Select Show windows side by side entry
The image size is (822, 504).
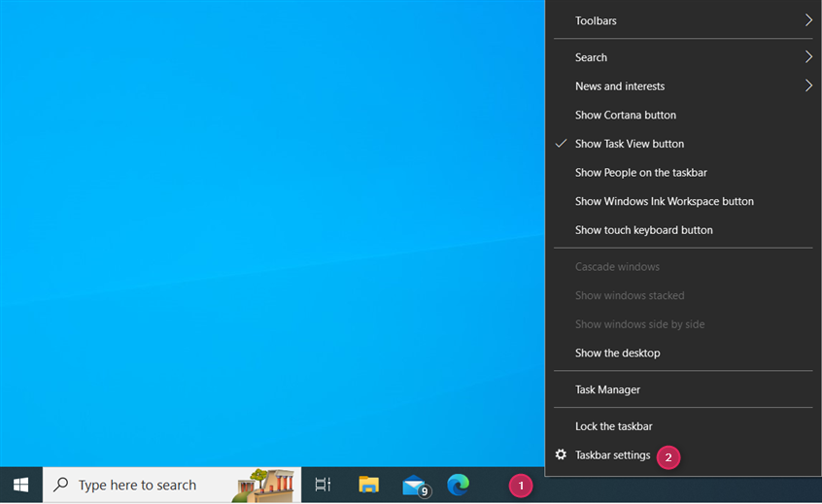683,324
